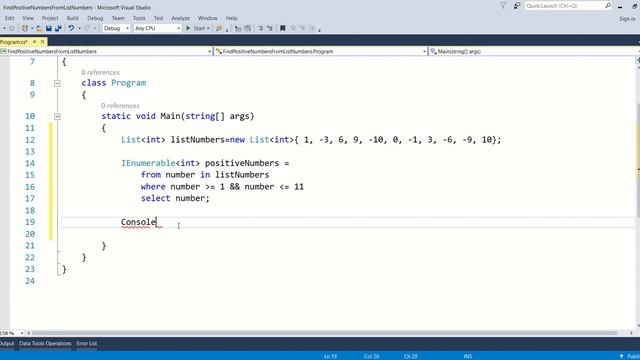
Task: Open the Test menu
Action: click(158, 18)
